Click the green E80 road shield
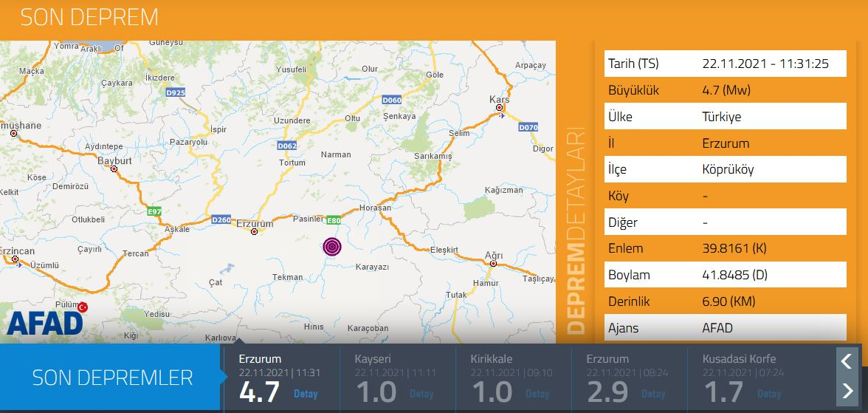 pyautogui.click(x=333, y=219)
